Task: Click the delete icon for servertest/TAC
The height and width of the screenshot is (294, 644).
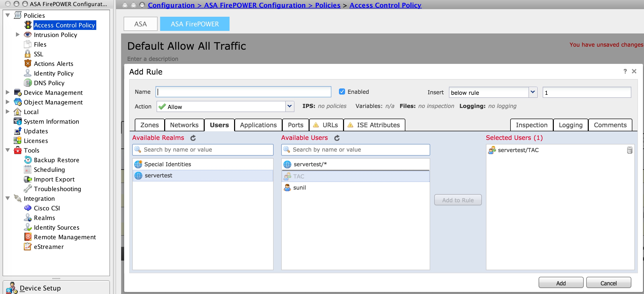Action: (630, 150)
